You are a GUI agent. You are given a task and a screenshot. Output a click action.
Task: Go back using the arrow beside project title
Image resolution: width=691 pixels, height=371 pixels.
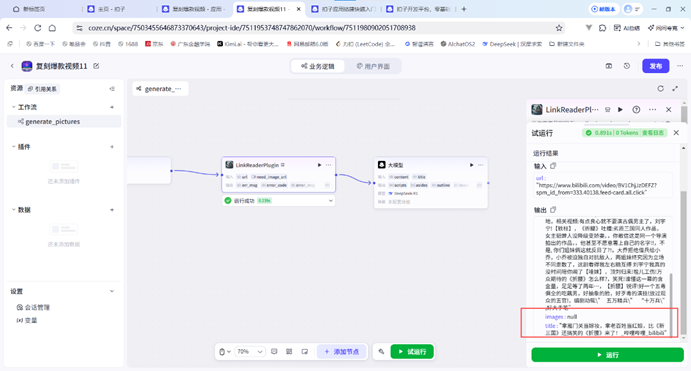point(12,66)
